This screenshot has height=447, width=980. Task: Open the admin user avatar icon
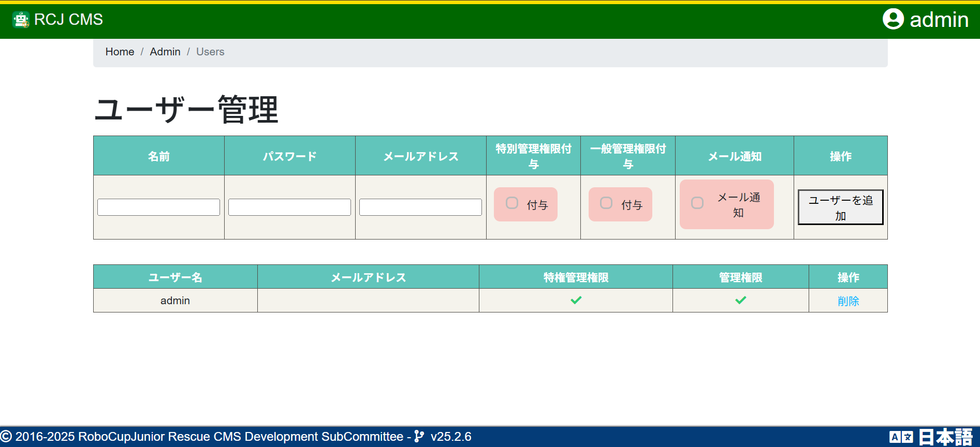coord(893,19)
